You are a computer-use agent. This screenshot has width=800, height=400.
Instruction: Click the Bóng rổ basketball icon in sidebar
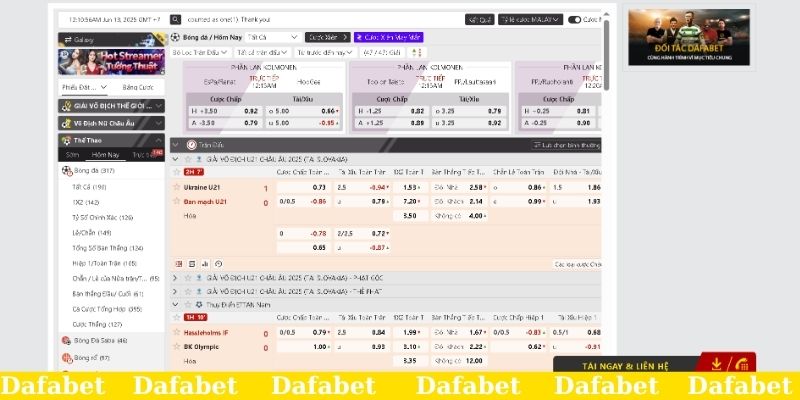(x=66, y=358)
